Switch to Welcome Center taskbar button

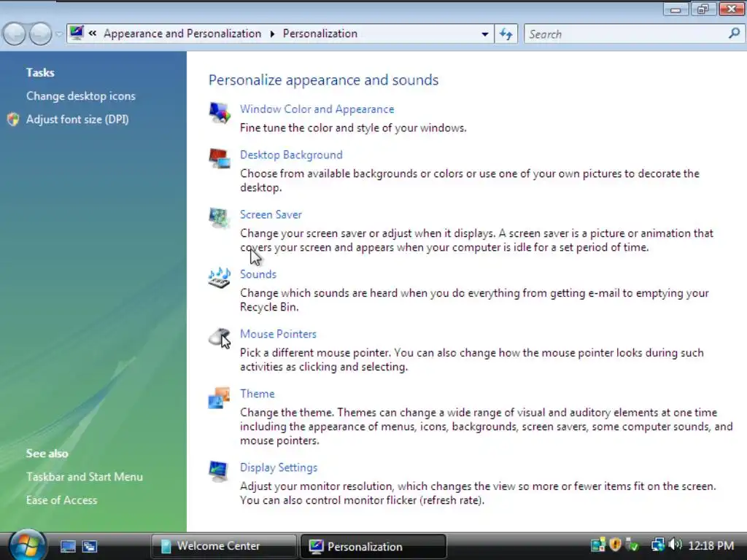click(224, 546)
